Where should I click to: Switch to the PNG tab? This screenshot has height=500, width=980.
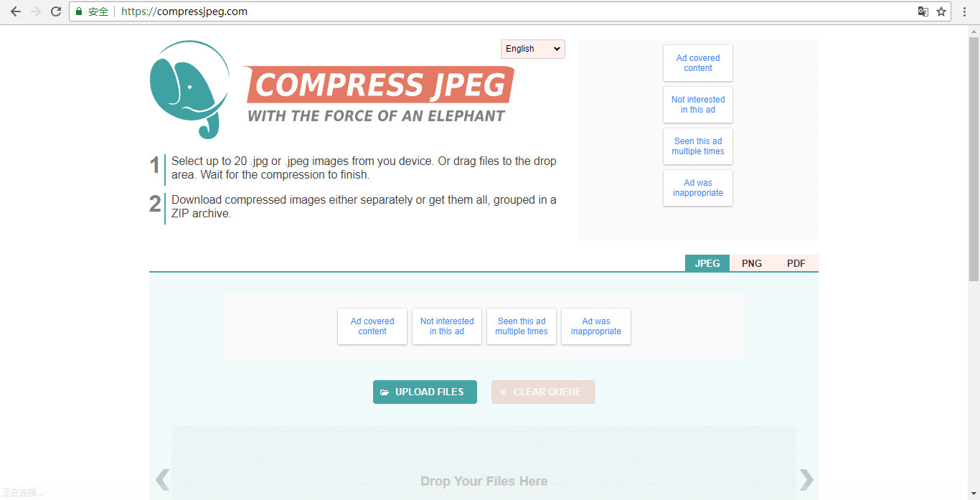coord(752,263)
